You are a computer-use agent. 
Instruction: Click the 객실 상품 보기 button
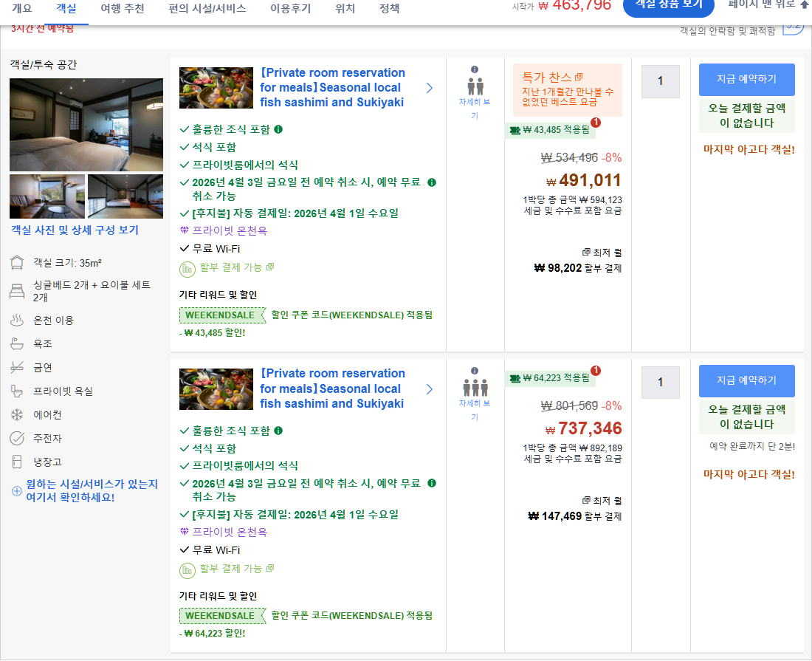pos(669,5)
